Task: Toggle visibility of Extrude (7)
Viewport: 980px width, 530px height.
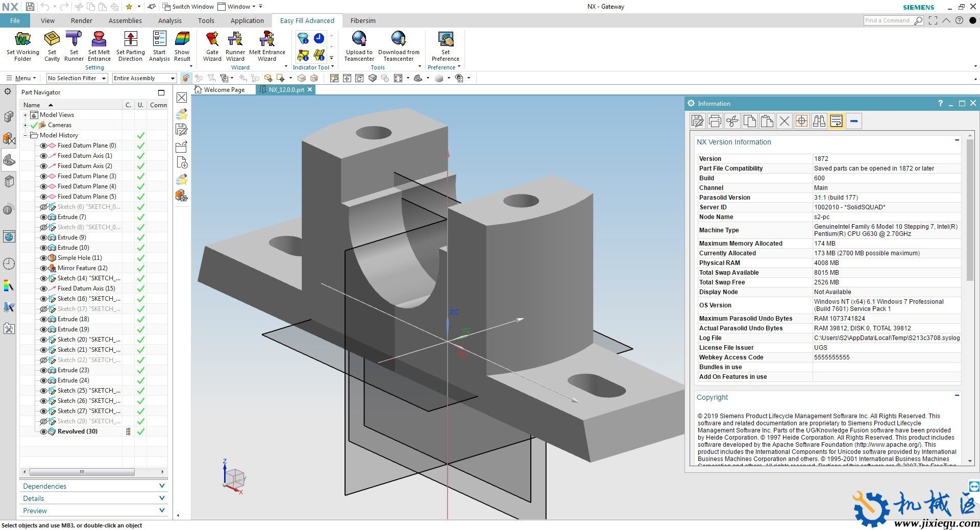Action: (43, 217)
